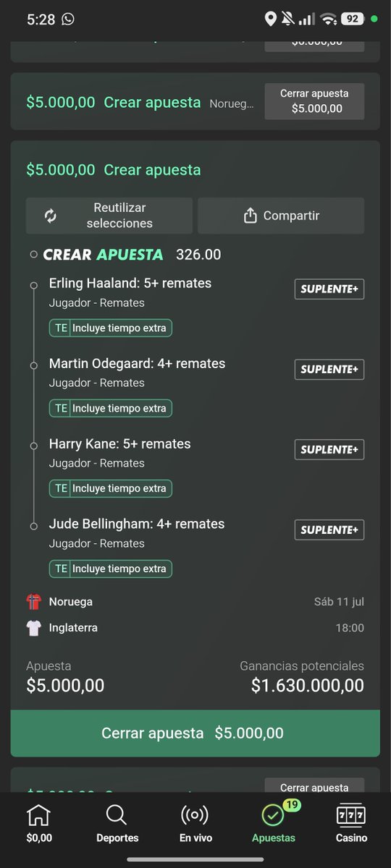
Task: Select the Apuestas tab with 19 badge
Action: pyautogui.click(x=274, y=824)
